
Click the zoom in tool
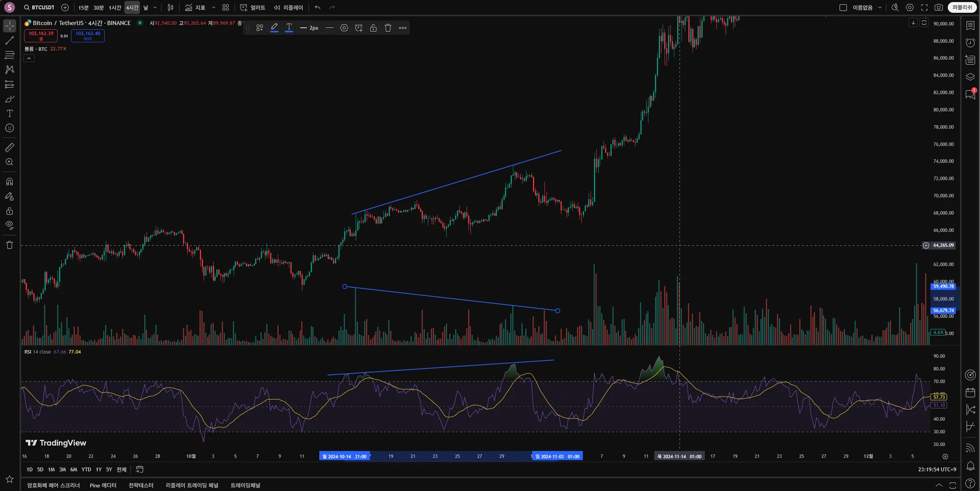(x=10, y=162)
